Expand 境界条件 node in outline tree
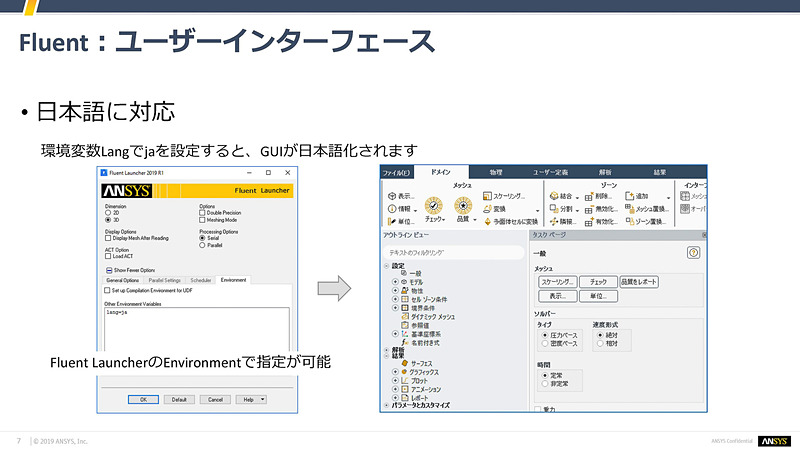This screenshot has height=450, width=800. click(395, 308)
